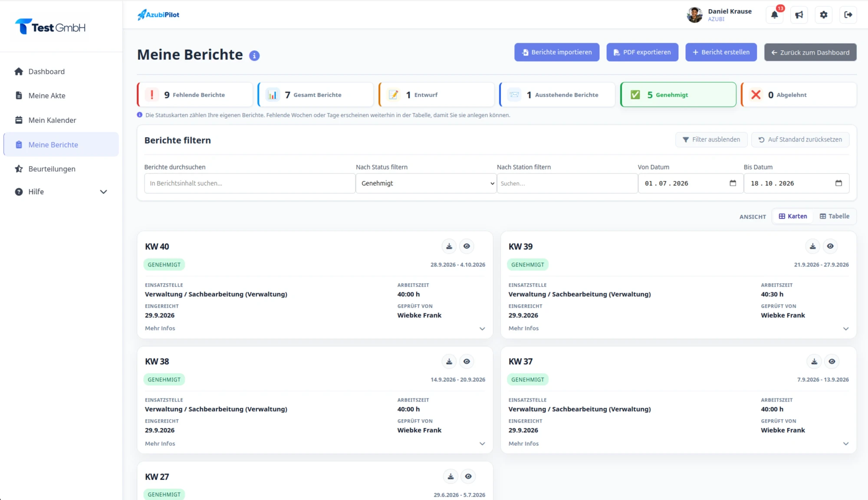868x500 pixels.
Task: Click Bericht erstellen button
Action: pos(721,52)
